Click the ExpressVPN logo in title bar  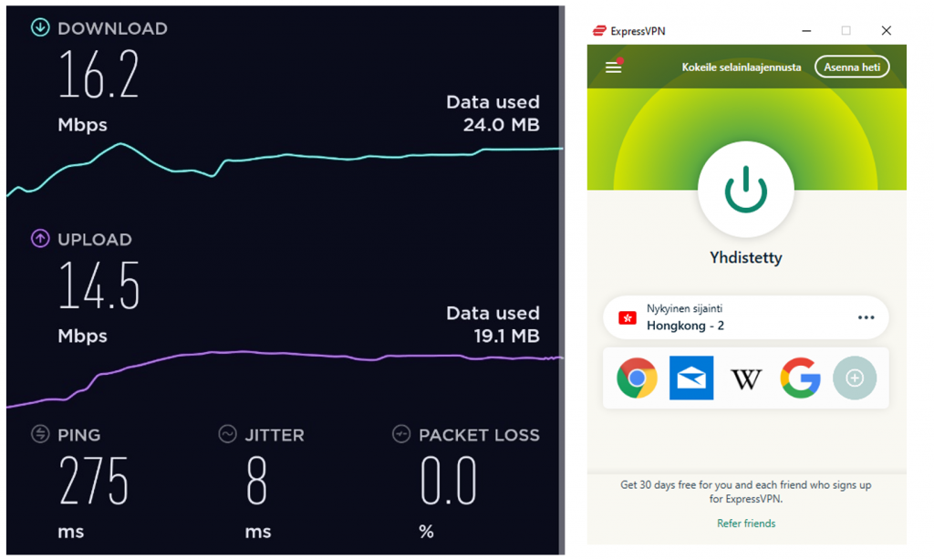599,30
